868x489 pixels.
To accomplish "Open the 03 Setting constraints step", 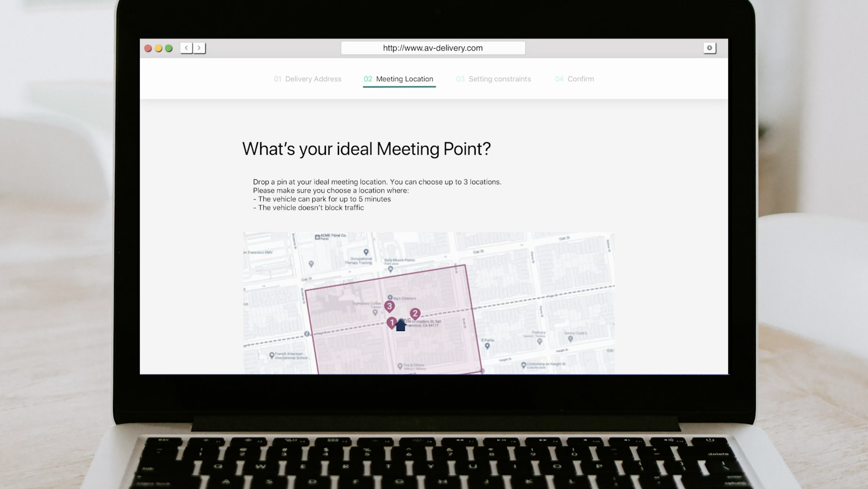I will pyautogui.click(x=494, y=79).
